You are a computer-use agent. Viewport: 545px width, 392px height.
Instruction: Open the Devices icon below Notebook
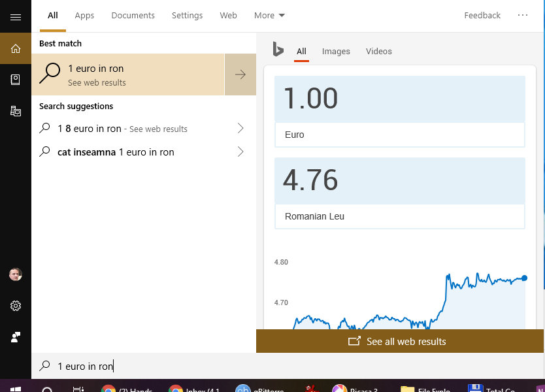coord(16,111)
